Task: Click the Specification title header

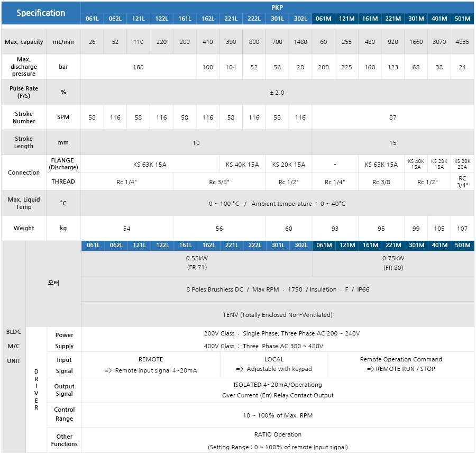Action: tap(41, 13)
